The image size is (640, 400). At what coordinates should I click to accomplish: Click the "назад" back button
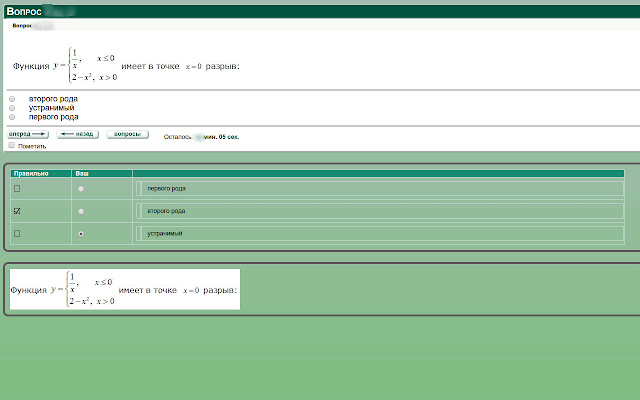[78, 134]
